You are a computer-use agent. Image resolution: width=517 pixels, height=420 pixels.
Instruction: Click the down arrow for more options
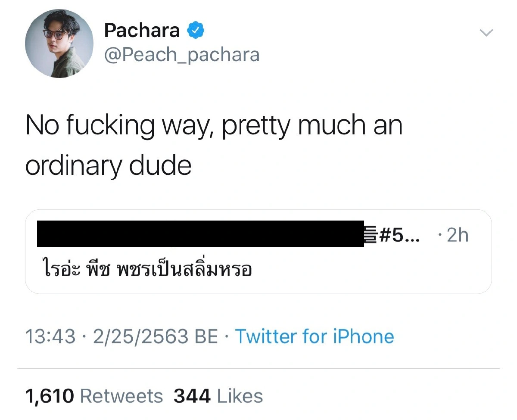[x=486, y=32]
